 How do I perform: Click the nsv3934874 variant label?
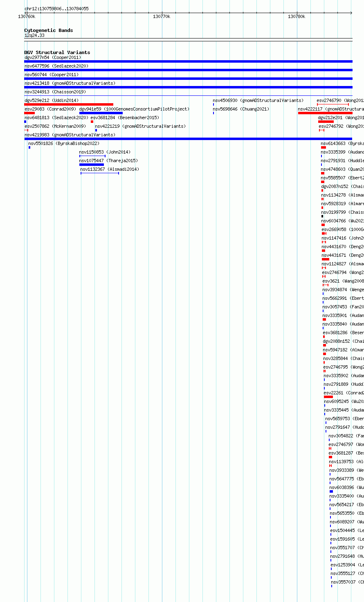(x=343, y=290)
